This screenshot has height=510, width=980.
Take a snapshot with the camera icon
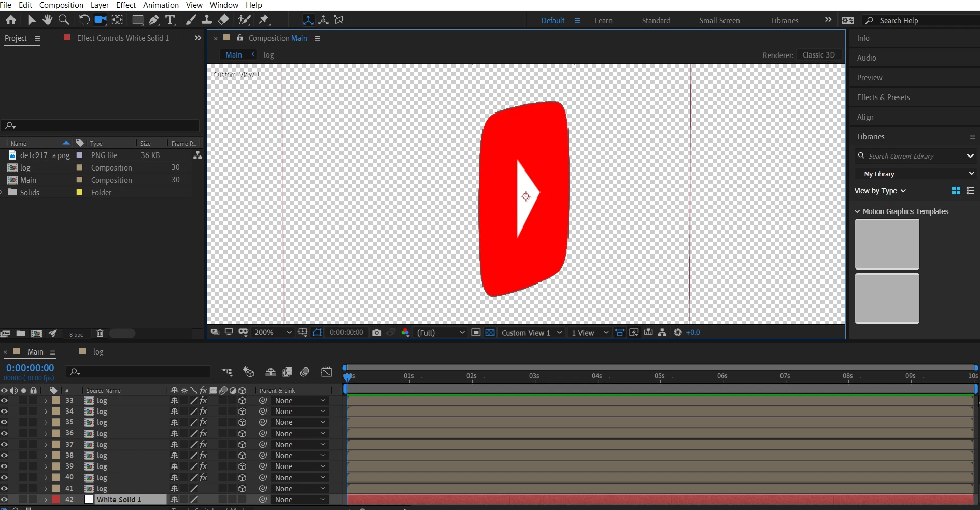[377, 333]
